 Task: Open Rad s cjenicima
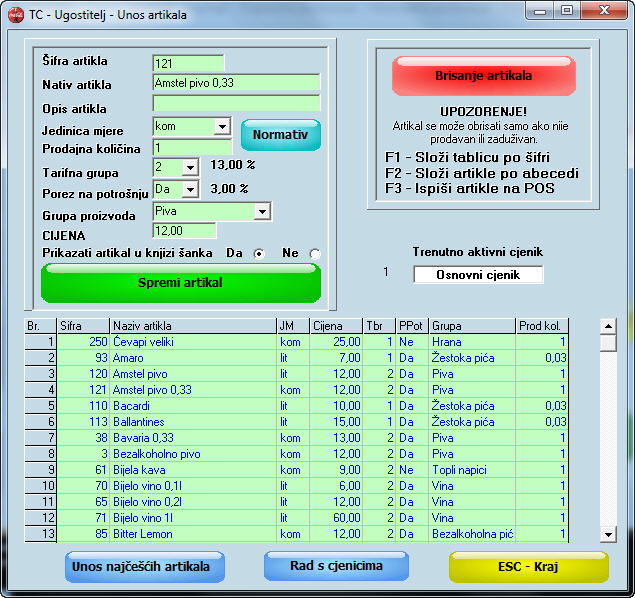[x=336, y=566]
